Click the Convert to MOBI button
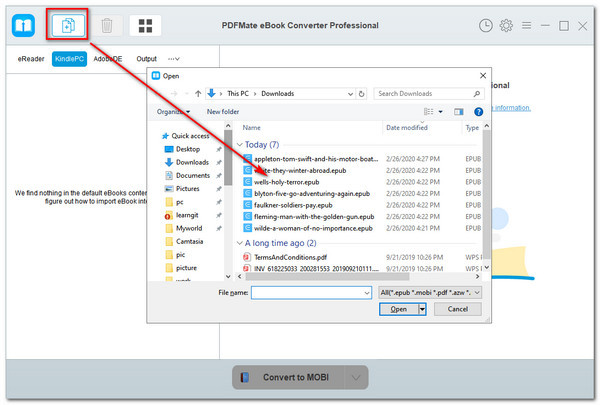 click(x=288, y=377)
